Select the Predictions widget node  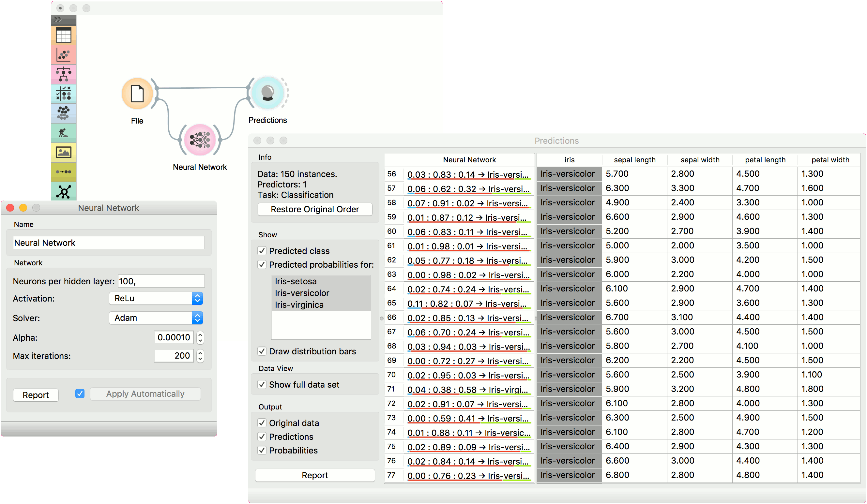268,93
